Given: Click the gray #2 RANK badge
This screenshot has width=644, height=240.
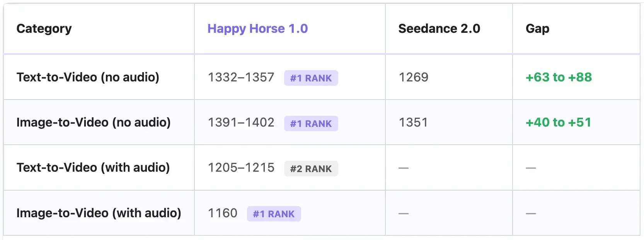Looking at the screenshot, I should [x=311, y=169].
